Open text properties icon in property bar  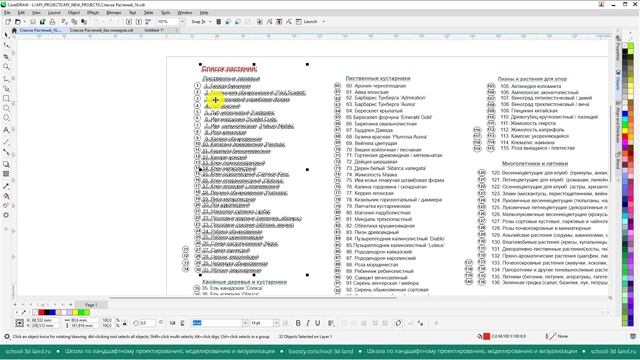[x=420, y=323]
